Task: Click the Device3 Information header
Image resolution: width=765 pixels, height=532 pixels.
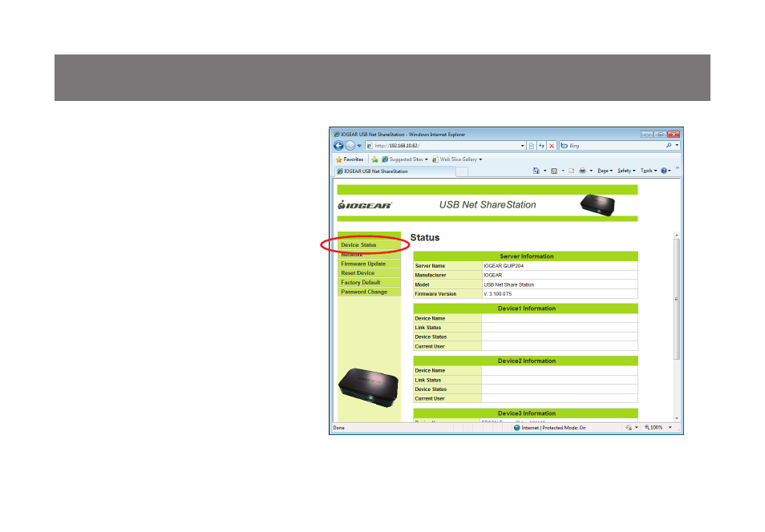Action: coord(525,413)
